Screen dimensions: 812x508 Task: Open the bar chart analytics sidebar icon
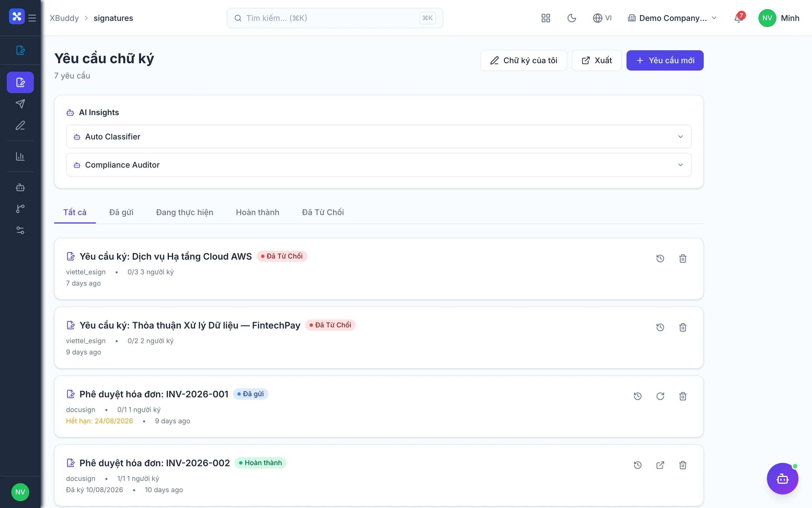click(x=20, y=156)
